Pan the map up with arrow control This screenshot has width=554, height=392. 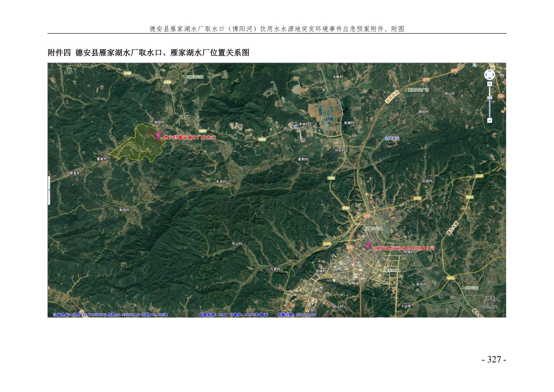(489, 71)
